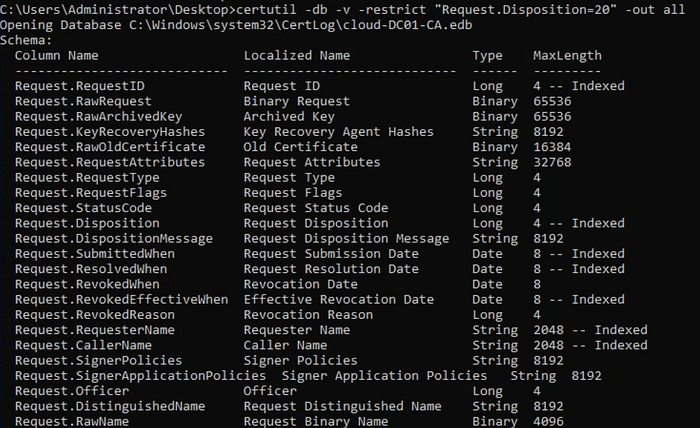This screenshot has width=700, height=428.
Task: Click Request Disposition Message text
Action: click(346, 238)
